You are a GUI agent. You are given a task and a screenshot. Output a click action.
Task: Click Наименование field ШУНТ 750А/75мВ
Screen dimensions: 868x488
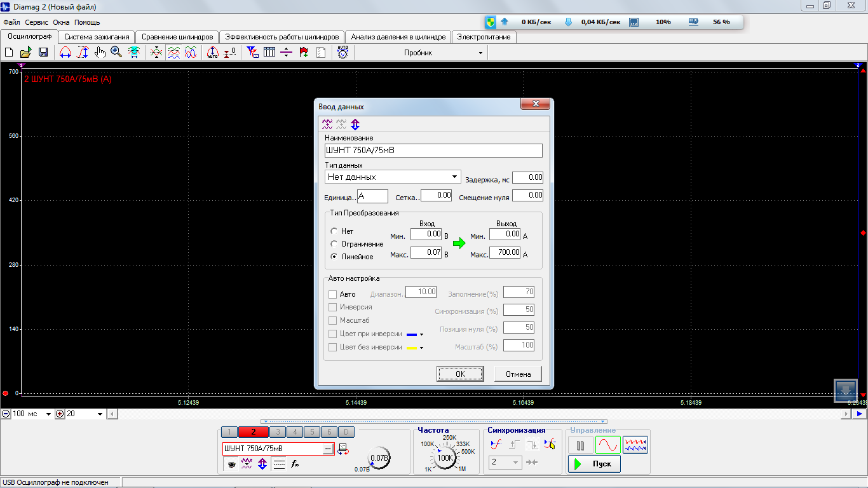(433, 151)
